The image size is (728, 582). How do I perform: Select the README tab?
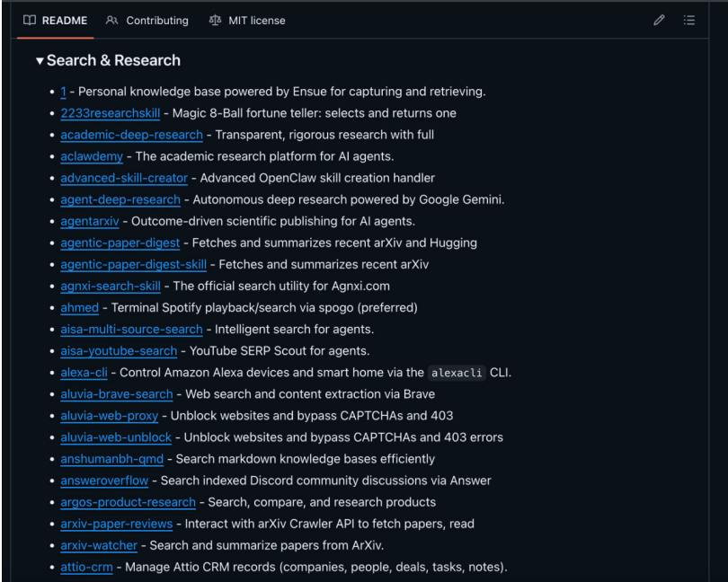pos(65,20)
